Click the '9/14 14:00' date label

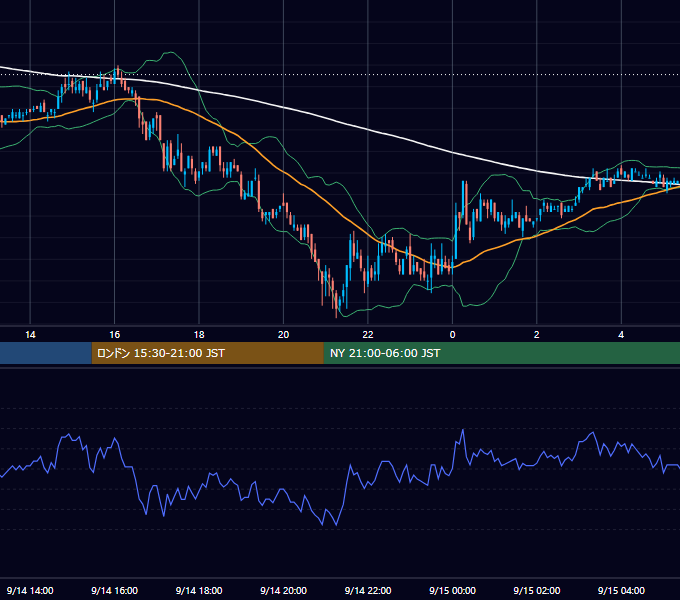(x=30, y=590)
